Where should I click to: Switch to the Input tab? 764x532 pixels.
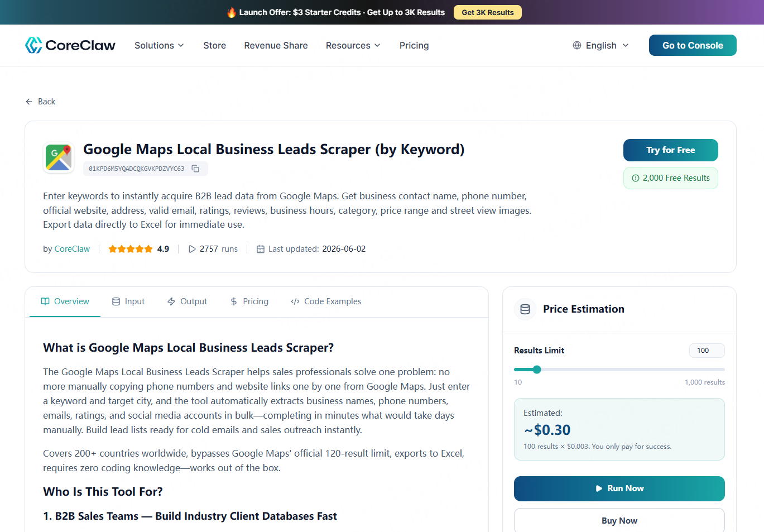(x=128, y=301)
